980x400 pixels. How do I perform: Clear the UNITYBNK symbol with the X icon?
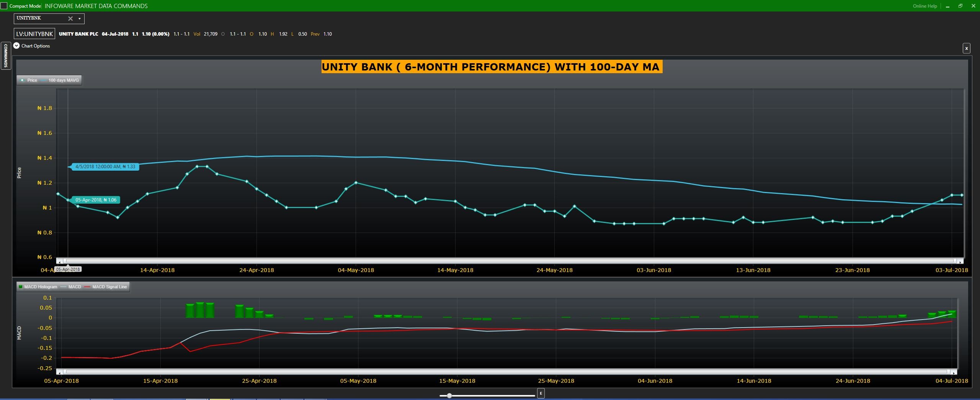(70, 18)
